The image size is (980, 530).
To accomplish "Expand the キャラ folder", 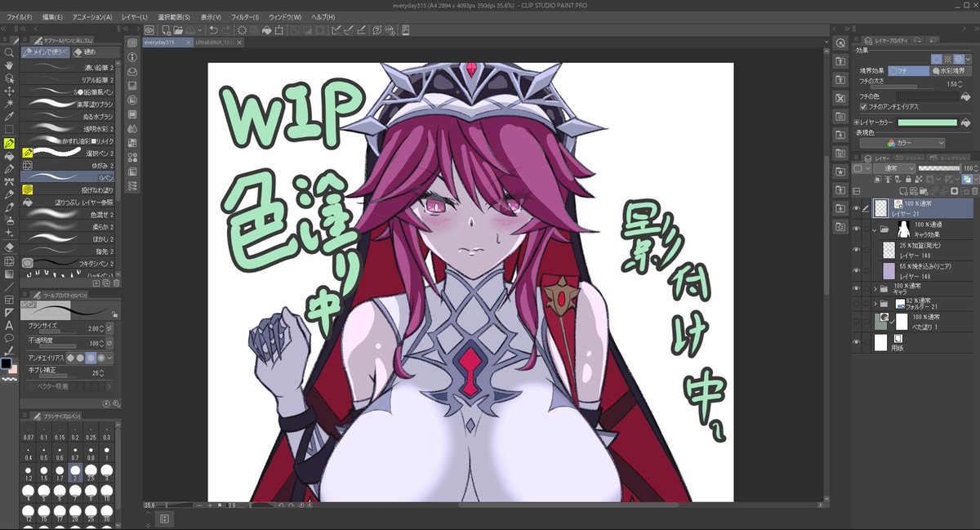I will coord(875,289).
